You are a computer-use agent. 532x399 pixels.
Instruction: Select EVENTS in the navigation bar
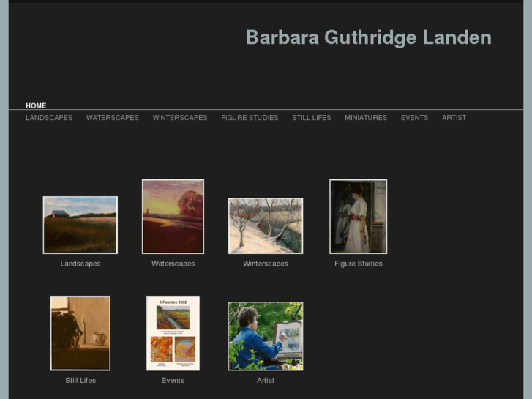pos(414,118)
